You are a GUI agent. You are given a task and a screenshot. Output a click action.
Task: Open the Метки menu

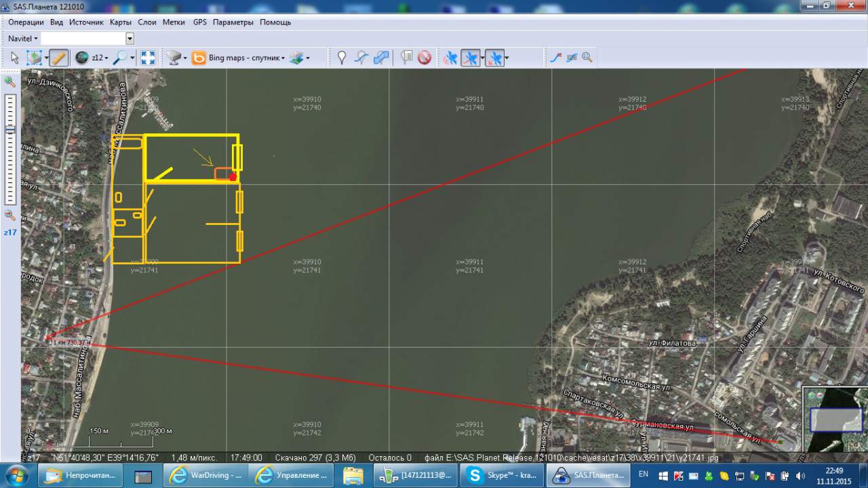(x=174, y=22)
